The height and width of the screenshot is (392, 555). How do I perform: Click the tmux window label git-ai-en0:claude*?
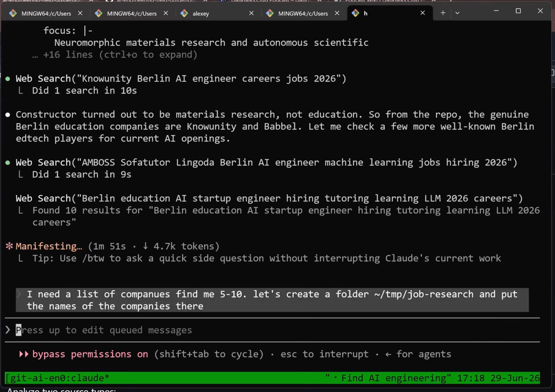(x=57, y=378)
